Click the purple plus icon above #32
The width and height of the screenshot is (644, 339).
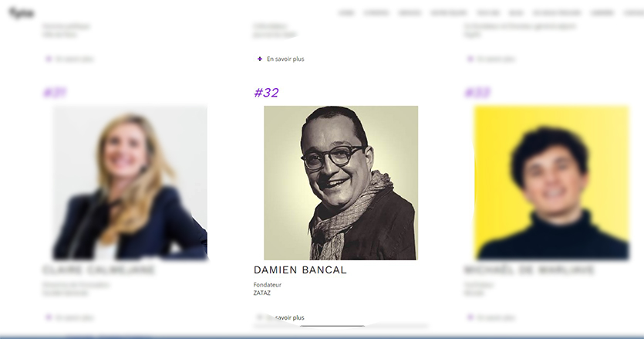point(260,59)
